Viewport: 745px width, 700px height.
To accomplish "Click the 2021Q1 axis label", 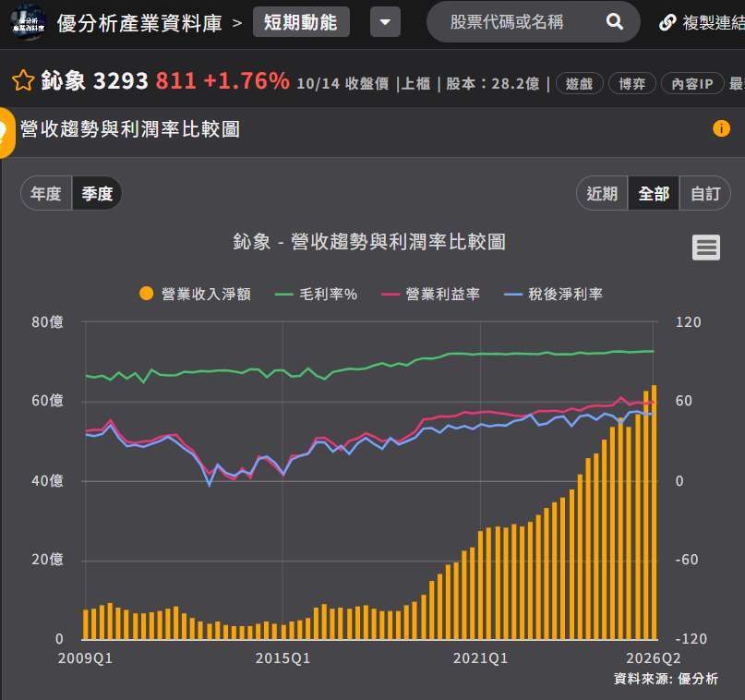I will point(480,658).
